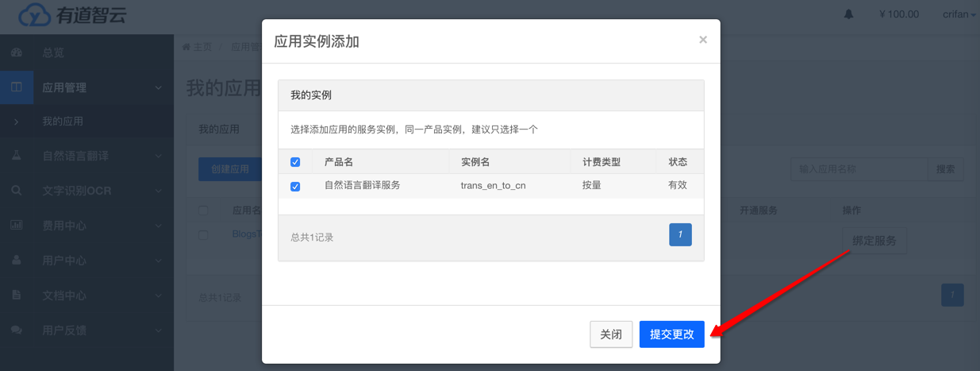Submit changes with 提交更改 button
This screenshot has height=371, width=980.
tap(671, 334)
